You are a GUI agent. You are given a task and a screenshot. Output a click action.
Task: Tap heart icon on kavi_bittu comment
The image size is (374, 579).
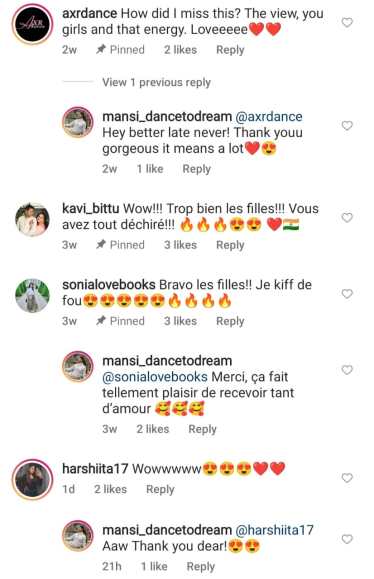click(347, 217)
